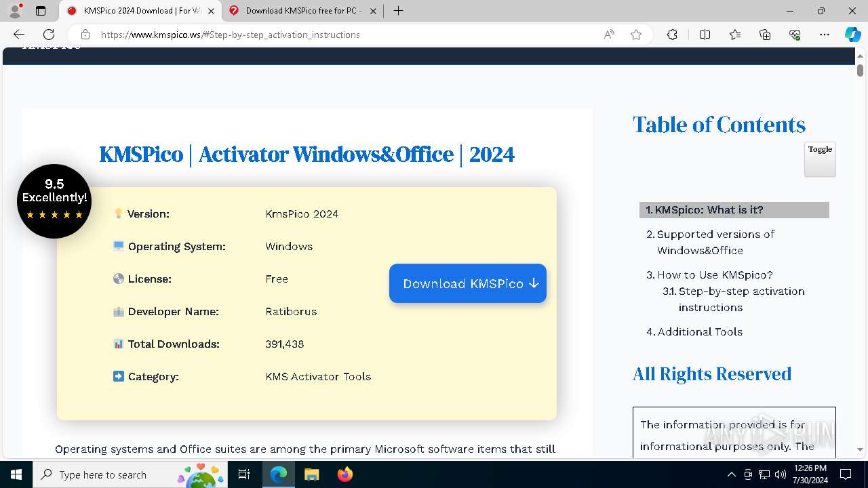Open File Explorer from the taskbar
The height and width of the screenshot is (488, 868).
tap(311, 474)
